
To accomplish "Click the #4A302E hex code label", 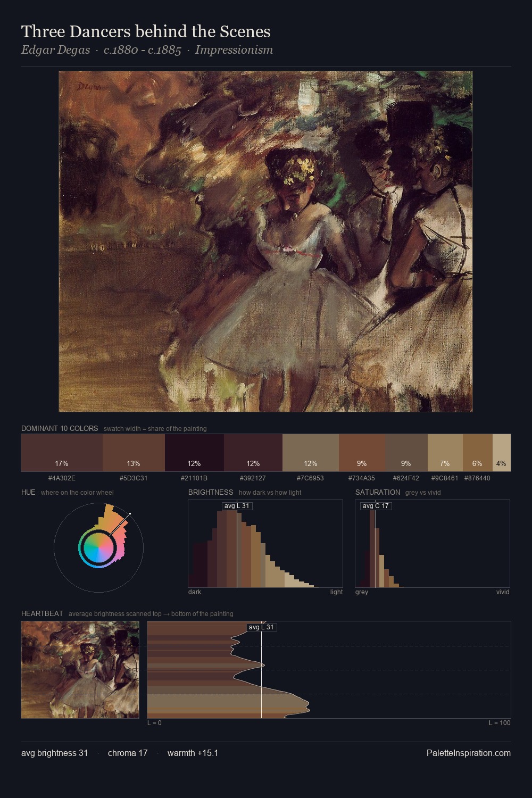I will [x=62, y=478].
